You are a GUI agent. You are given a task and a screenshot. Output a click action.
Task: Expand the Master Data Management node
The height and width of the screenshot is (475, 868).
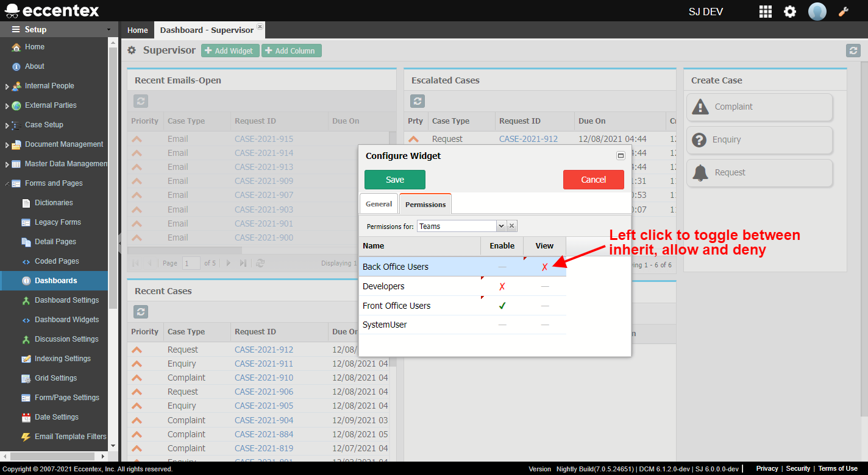(7, 164)
